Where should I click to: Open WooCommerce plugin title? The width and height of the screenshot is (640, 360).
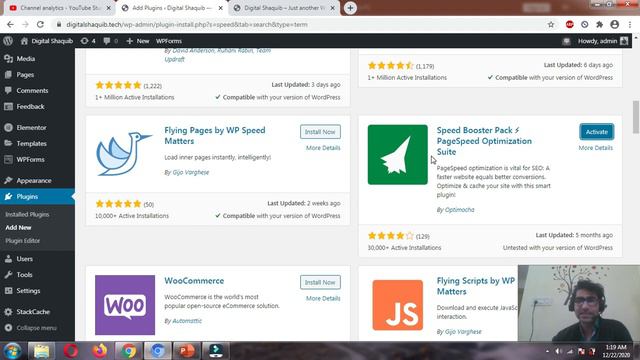pyautogui.click(x=194, y=281)
